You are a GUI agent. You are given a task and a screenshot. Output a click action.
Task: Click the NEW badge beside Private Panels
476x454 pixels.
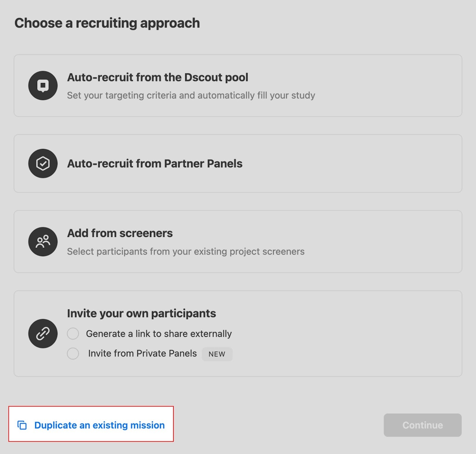[217, 354]
